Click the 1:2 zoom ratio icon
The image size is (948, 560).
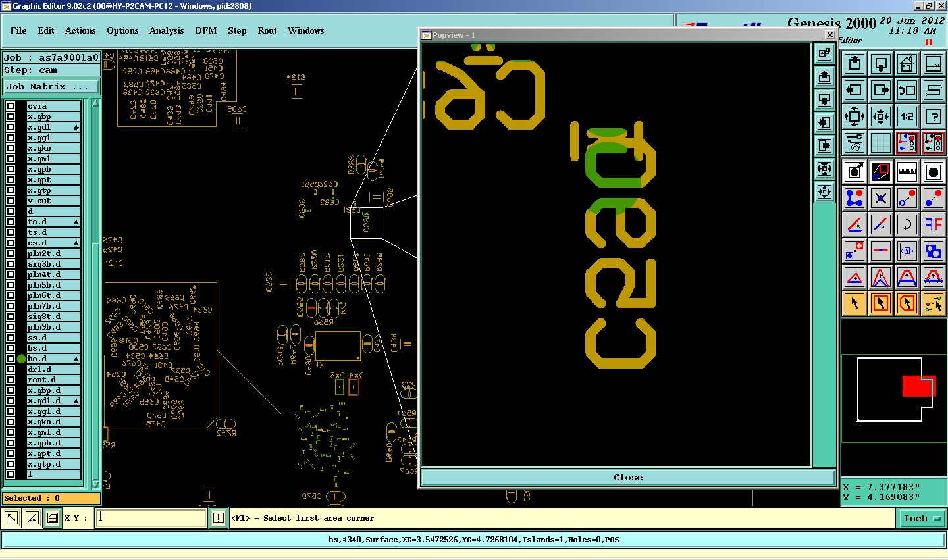point(907,116)
